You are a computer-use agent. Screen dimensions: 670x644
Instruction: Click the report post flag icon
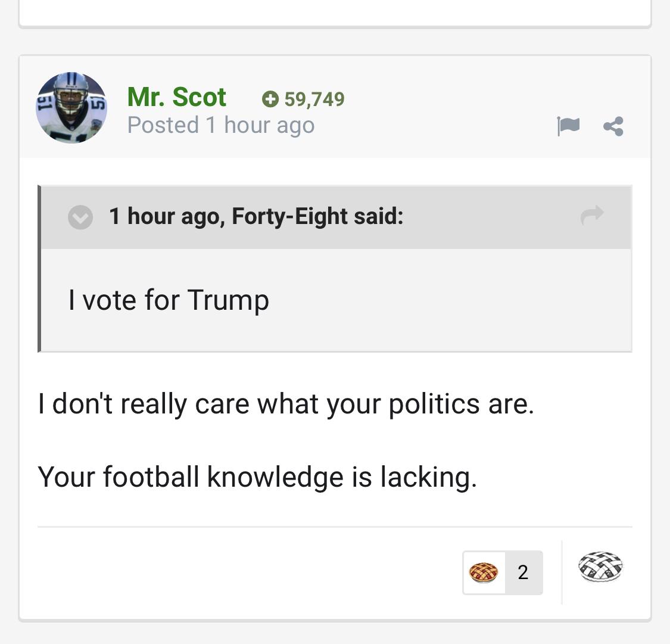568,126
